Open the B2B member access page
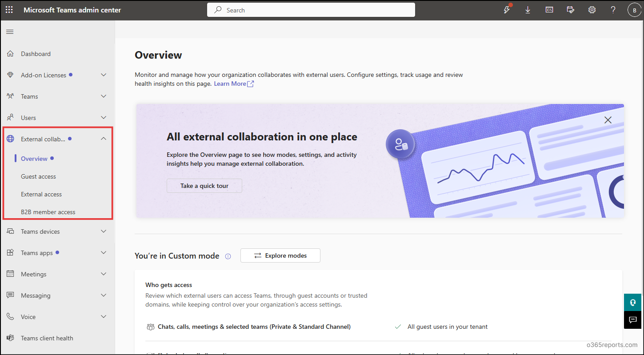 (48, 212)
